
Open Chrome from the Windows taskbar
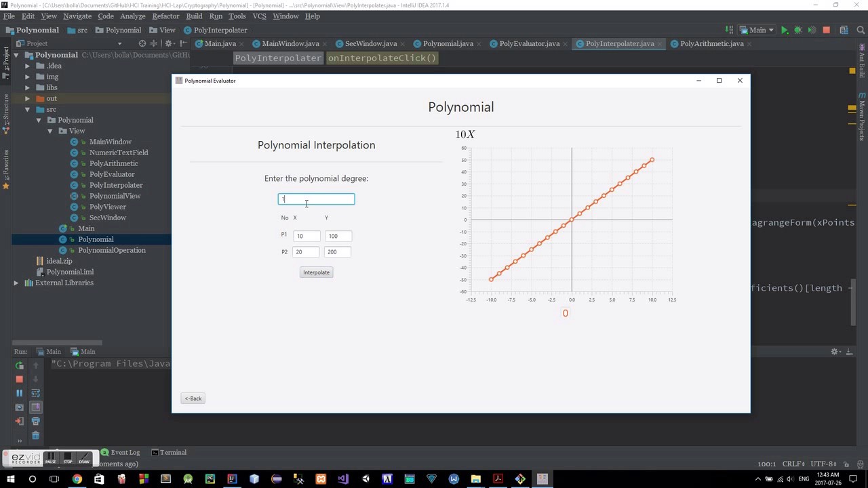pos(77,479)
